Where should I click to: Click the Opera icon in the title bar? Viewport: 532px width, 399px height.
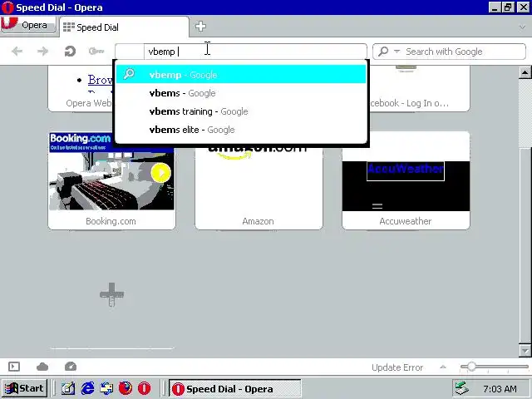[x=7, y=7]
